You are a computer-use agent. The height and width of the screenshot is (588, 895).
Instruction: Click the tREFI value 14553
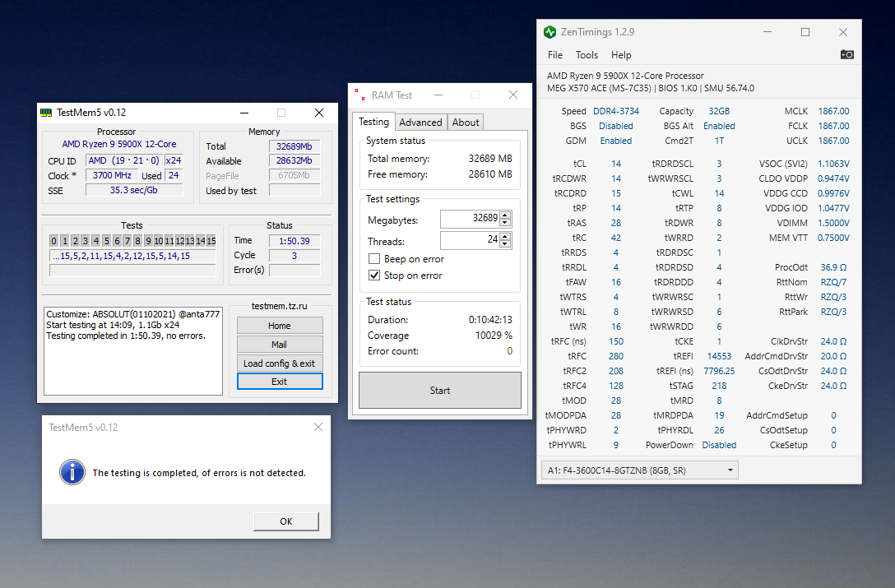pos(719,356)
